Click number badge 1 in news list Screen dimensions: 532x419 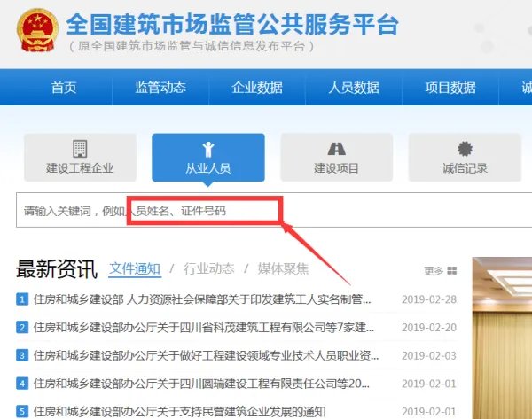(22, 299)
